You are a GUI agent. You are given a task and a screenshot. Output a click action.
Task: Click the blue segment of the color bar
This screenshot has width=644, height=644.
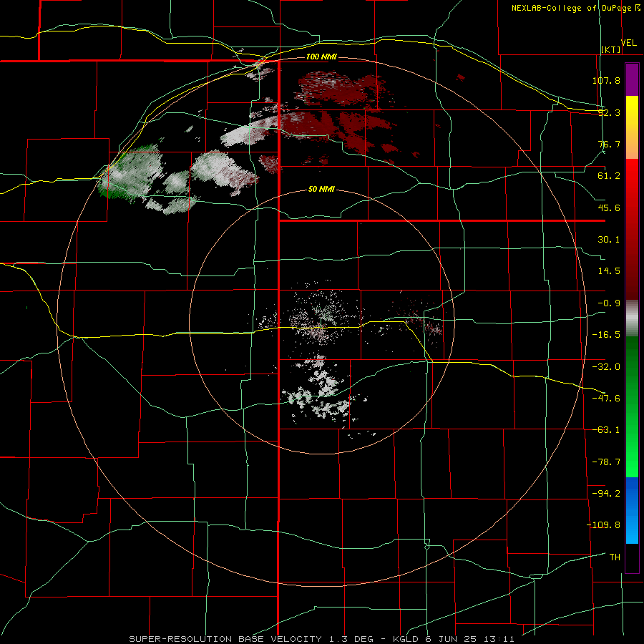[632, 510]
